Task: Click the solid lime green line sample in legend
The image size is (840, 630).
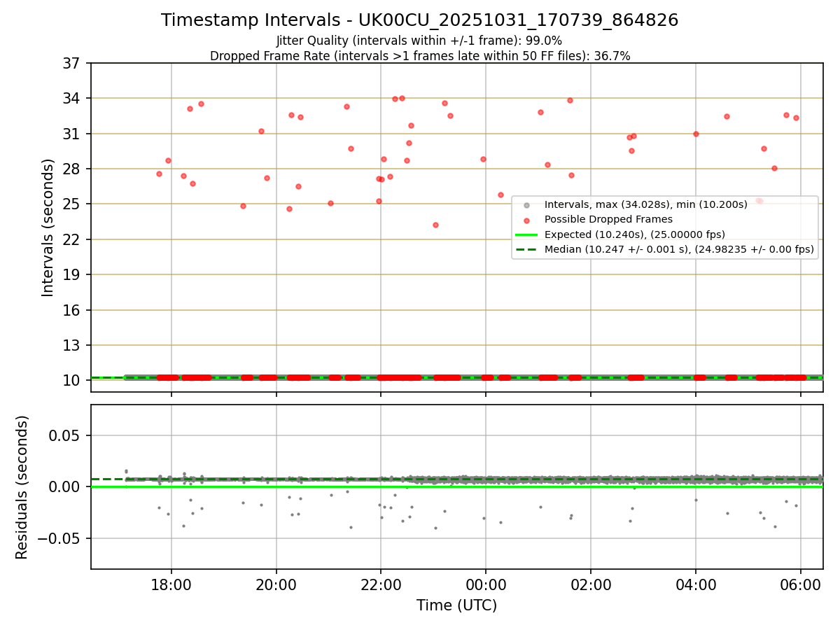Action: (526, 234)
